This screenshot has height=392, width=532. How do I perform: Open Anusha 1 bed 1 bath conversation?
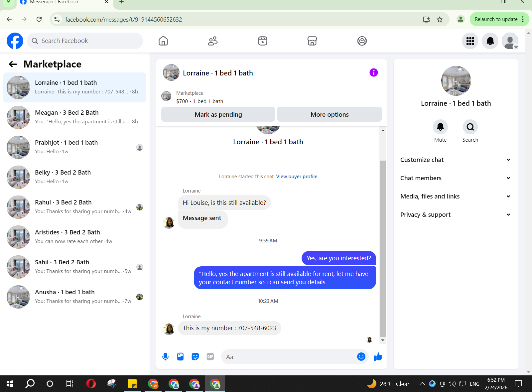(75, 297)
